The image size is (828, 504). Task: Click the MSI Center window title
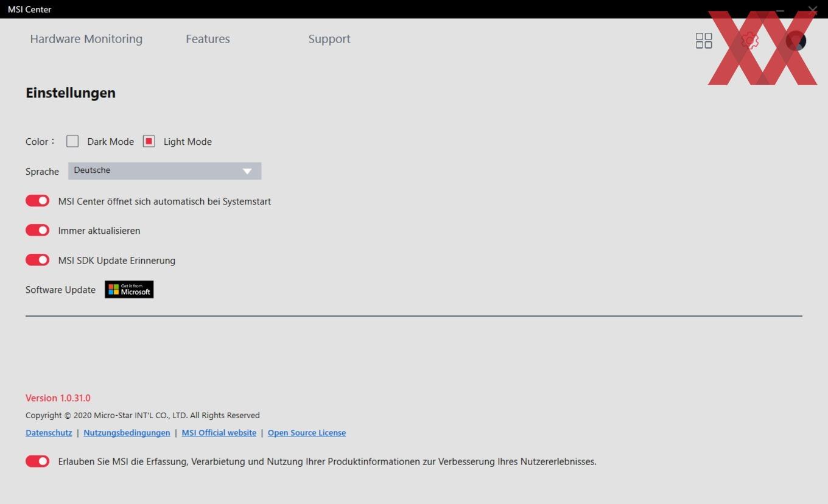point(29,9)
